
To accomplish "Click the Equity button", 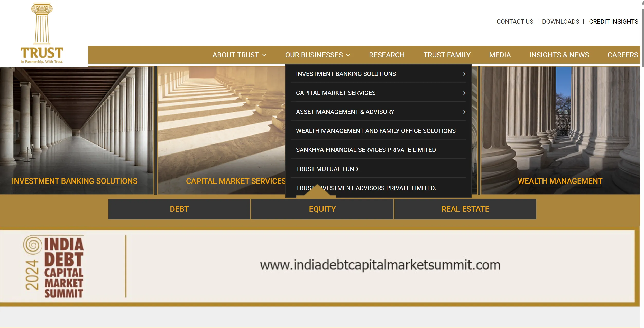I will tap(322, 209).
